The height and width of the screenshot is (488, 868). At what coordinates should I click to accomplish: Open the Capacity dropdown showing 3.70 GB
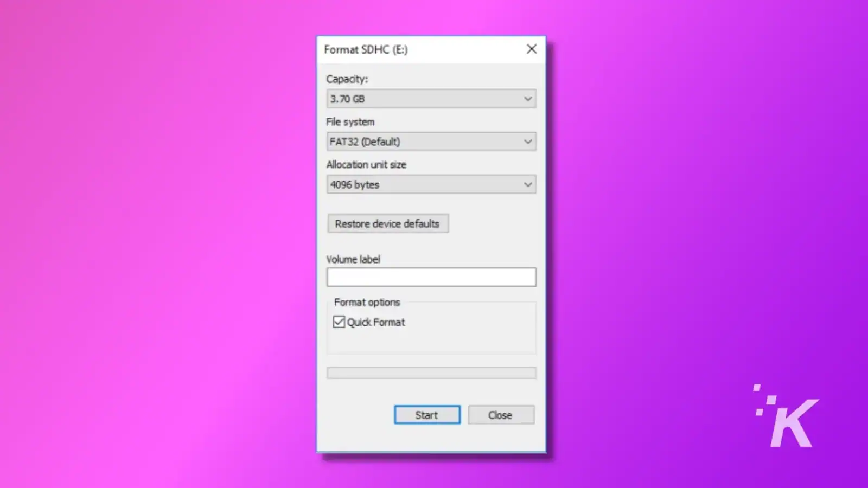point(431,99)
